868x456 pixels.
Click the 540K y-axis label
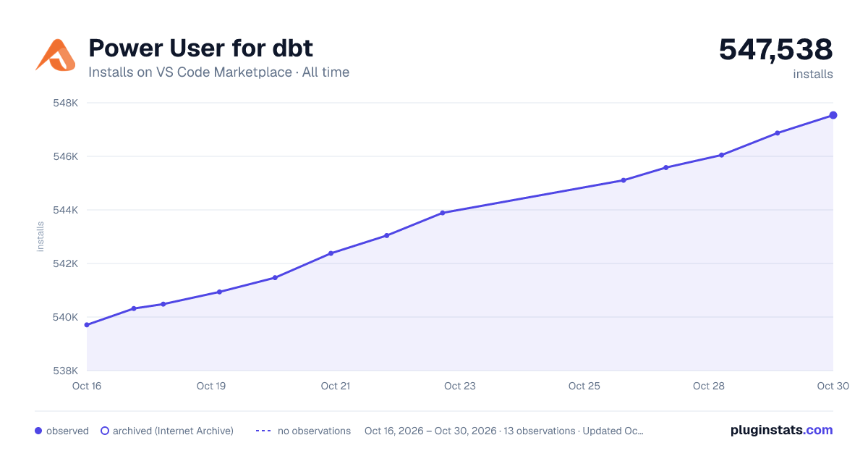(66, 317)
